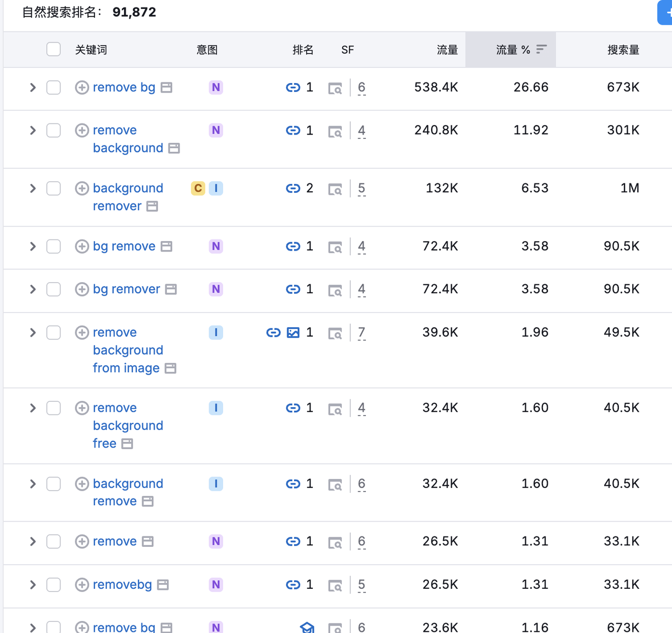Expand the 'remove bg' row chevron at the top
The image size is (672, 633).
(33, 87)
